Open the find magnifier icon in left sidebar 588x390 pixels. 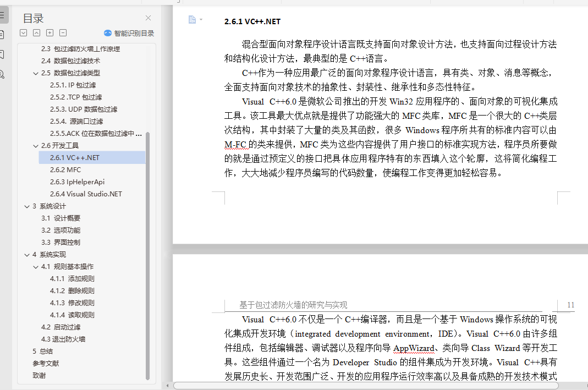click(2, 74)
